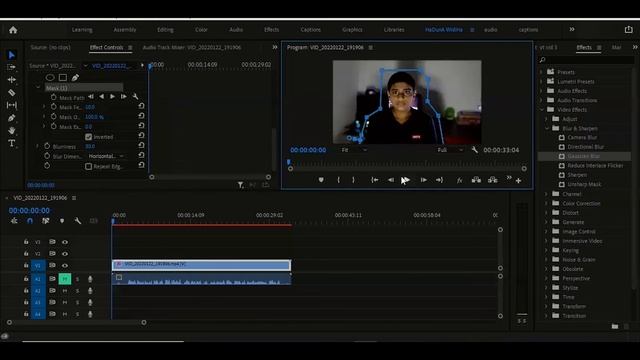The image size is (640, 360).
Task: Track selected mask forward
Action: (x=112, y=97)
